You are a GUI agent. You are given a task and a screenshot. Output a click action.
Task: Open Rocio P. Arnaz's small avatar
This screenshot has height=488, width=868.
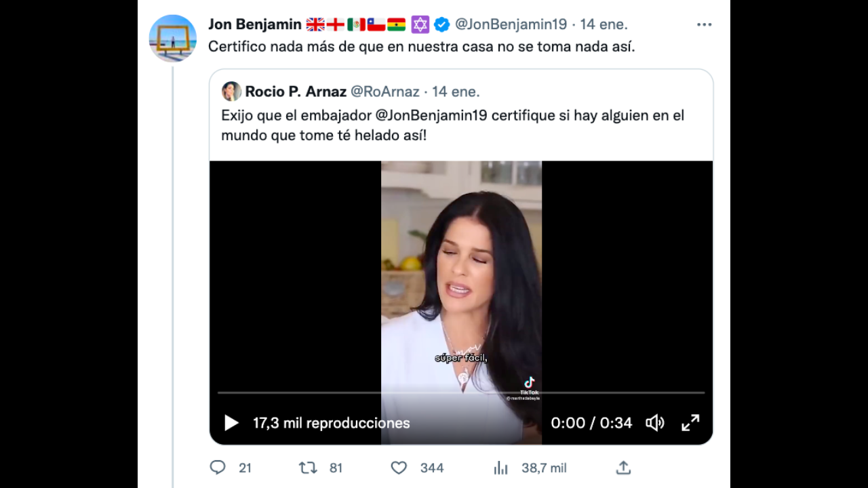coord(231,91)
